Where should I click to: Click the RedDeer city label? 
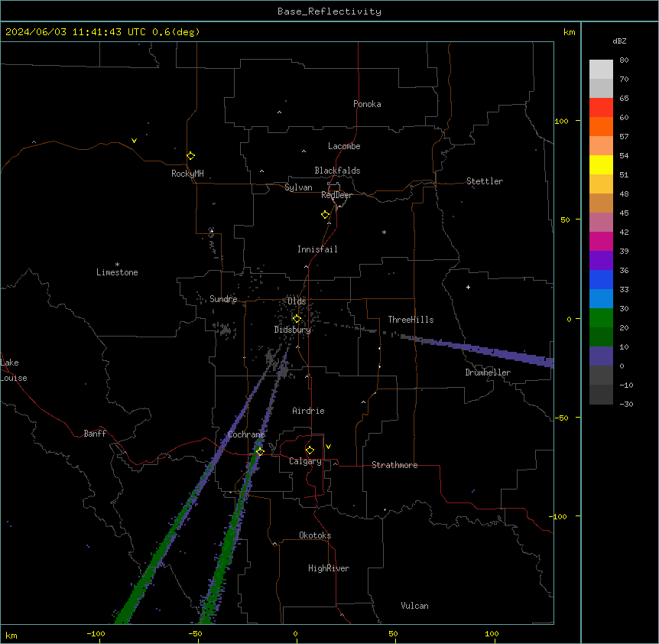click(x=336, y=195)
